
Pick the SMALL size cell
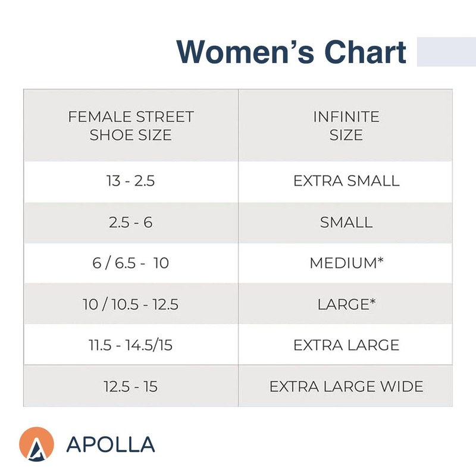346,223
